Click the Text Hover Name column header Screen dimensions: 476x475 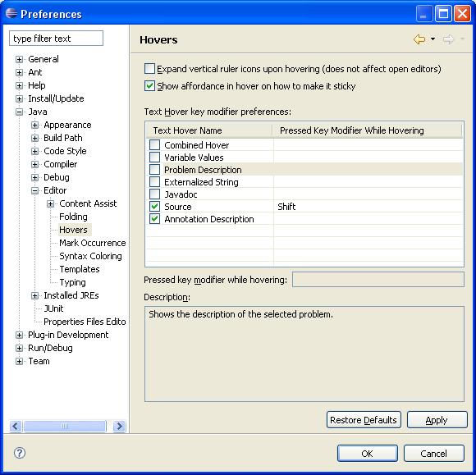209,130
